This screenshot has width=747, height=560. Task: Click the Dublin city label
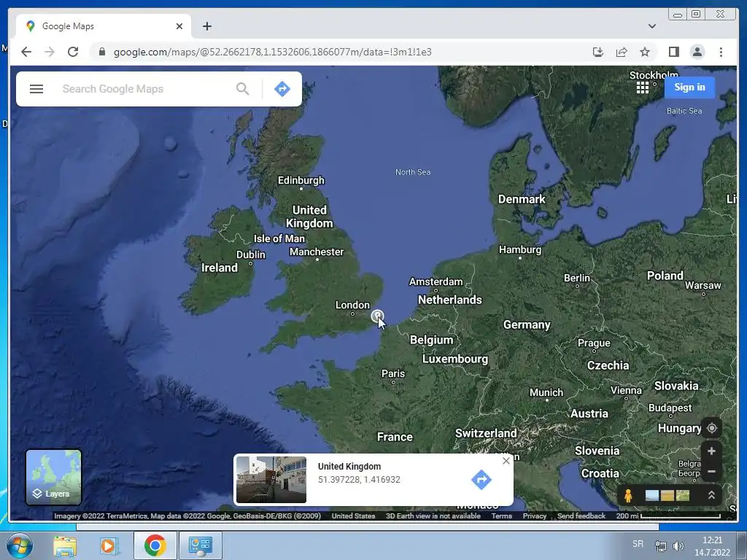251,254
